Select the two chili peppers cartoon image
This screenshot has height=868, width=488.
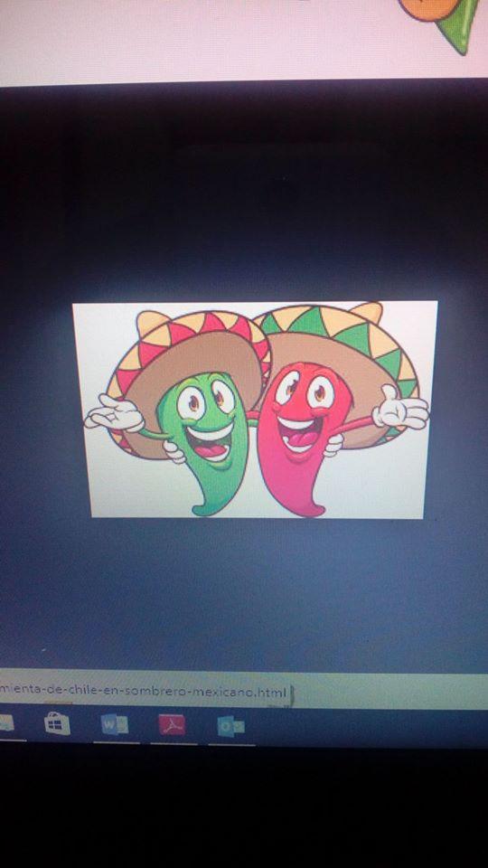[x=256, y=409]
